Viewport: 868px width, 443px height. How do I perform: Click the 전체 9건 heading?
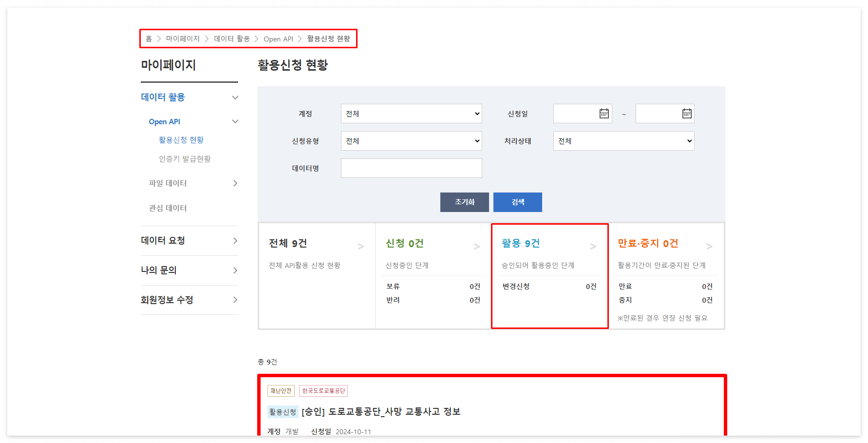288,243
